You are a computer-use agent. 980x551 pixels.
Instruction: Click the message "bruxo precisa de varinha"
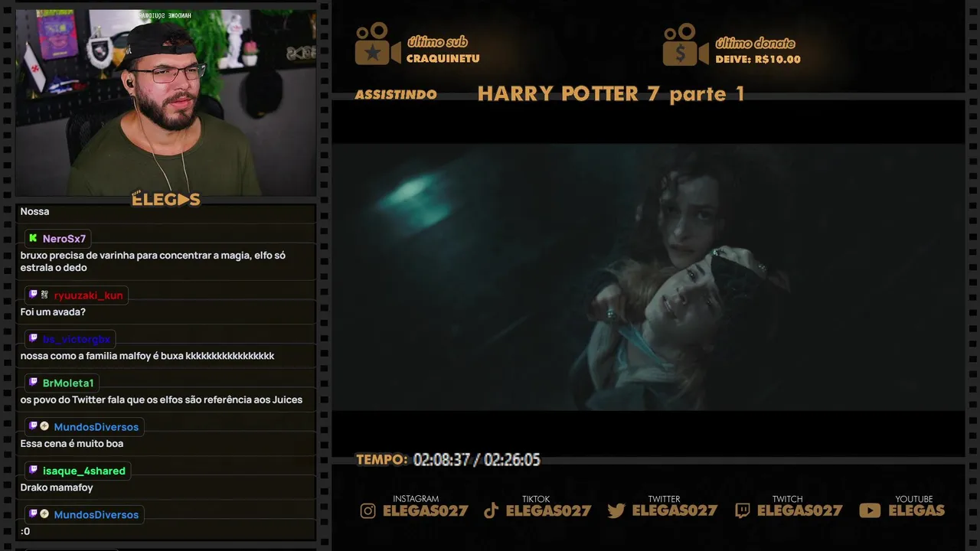point(153,262)
